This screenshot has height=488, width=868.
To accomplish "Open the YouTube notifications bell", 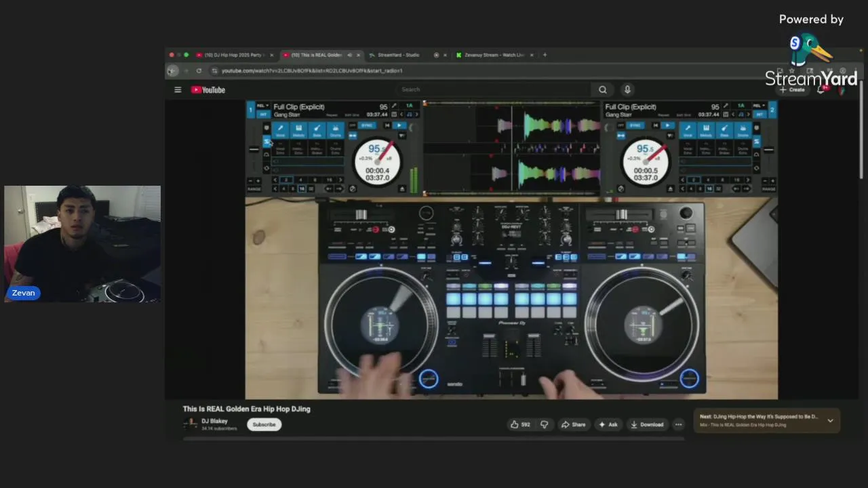I will [x=821, y=89].
